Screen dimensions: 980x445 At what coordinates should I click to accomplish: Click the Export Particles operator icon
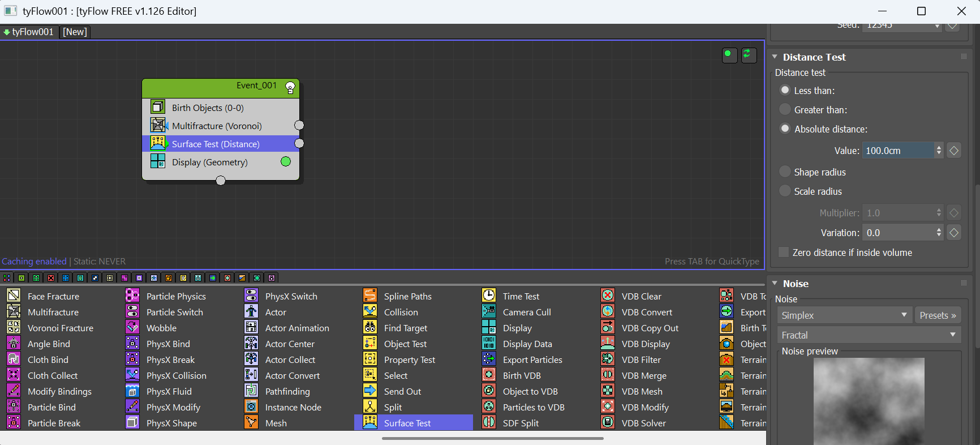click(489, 359)
